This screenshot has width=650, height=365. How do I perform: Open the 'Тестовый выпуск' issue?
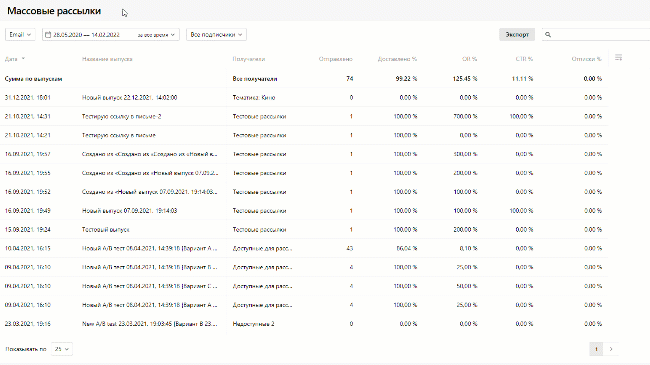click(106, 229)
